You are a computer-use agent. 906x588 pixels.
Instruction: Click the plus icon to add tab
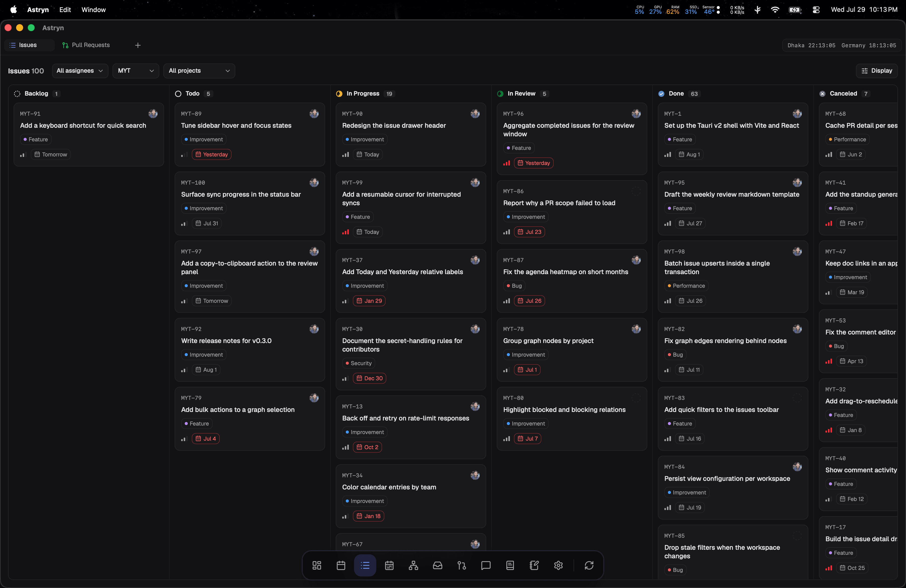point(138,45)
